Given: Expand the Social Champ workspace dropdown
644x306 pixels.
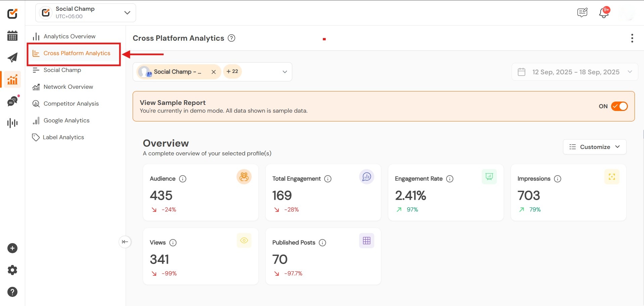Looking at the screenshot, I should 86,13.
